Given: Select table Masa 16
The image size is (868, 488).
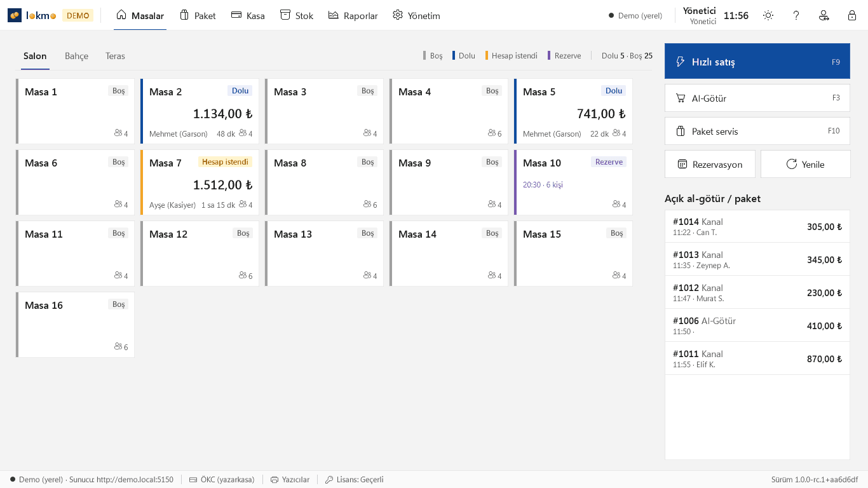Looking at the screenshot, I should tap(74, 325).
